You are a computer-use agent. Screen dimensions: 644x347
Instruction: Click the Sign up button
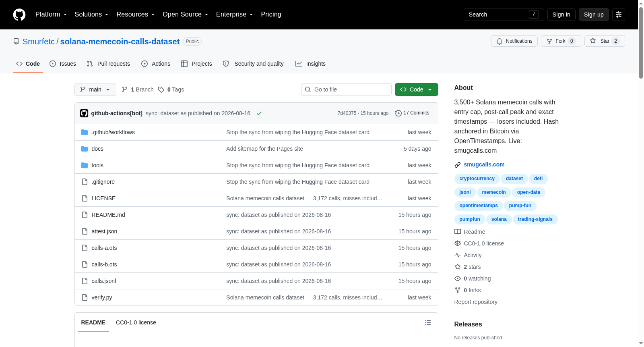coord(594,15)
